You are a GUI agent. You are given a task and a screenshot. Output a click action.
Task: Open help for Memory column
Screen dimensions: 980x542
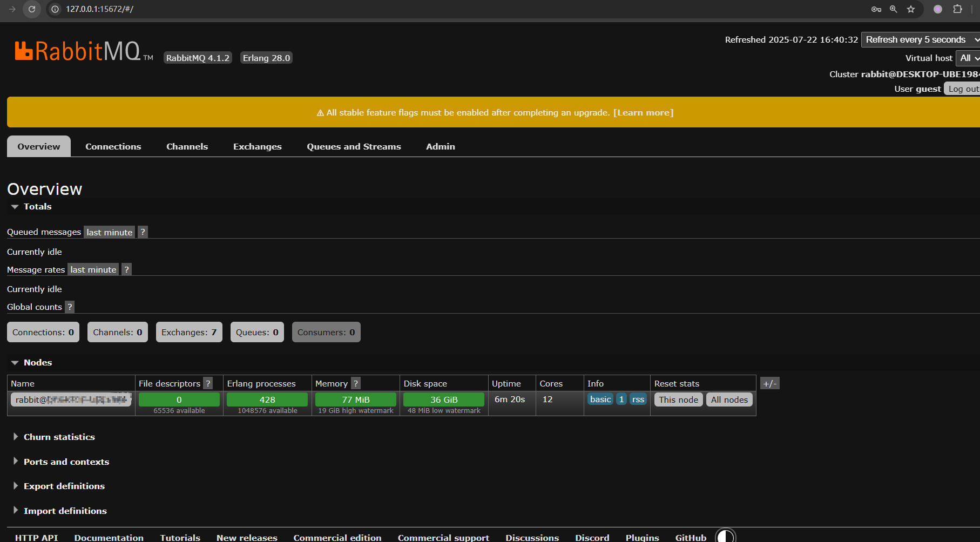click(x=355, y=383)
